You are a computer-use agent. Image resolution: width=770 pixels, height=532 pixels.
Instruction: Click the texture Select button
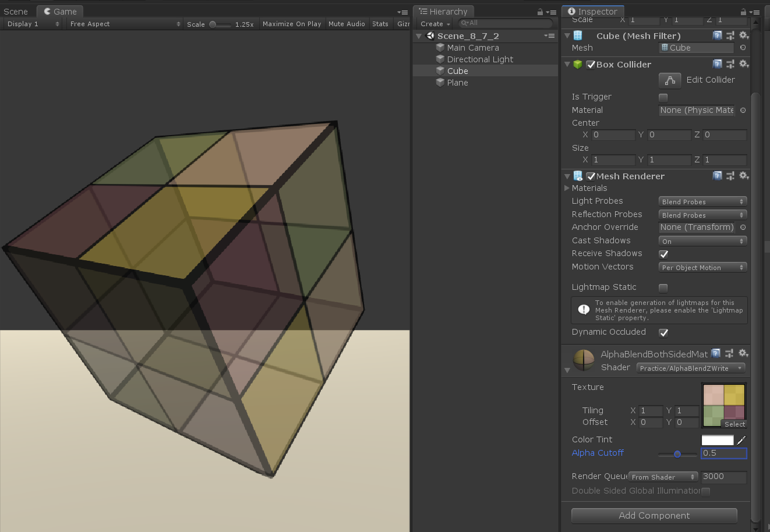tap(734, 424)
